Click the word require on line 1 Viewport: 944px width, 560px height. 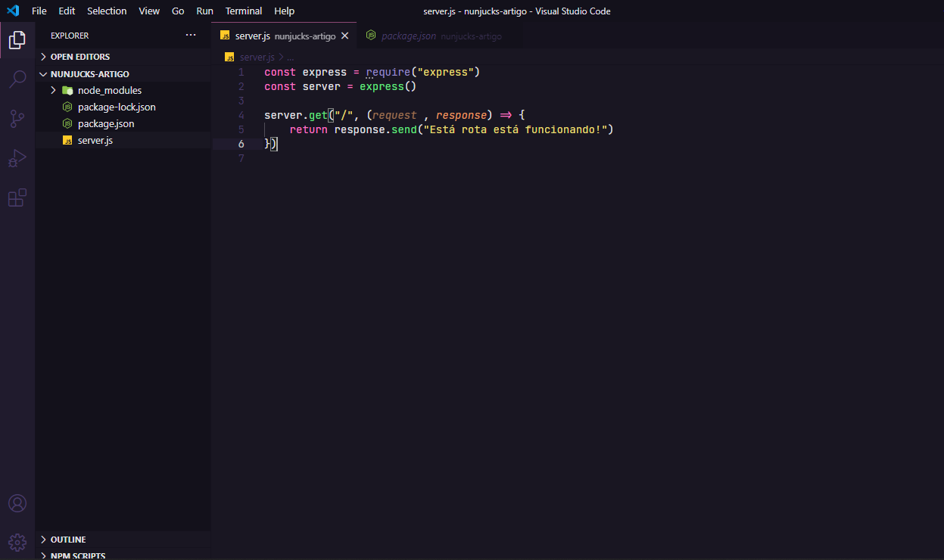tap(388, 72)
